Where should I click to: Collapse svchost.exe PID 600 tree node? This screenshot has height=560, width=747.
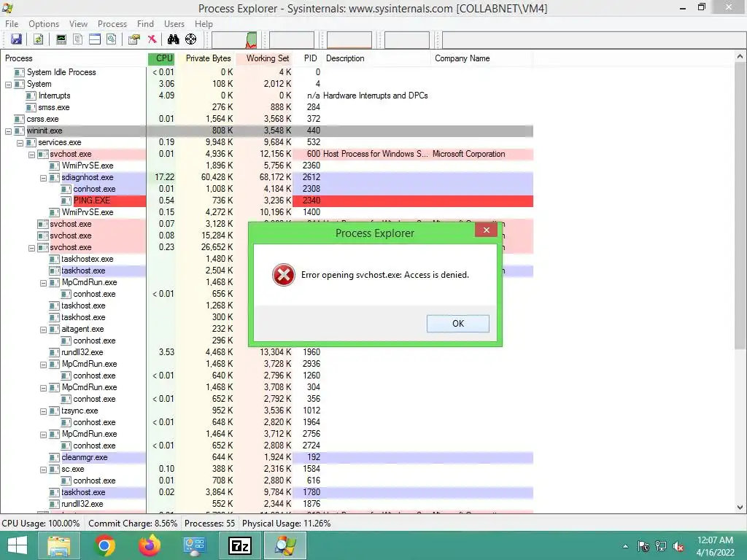(x=31, y=155)
